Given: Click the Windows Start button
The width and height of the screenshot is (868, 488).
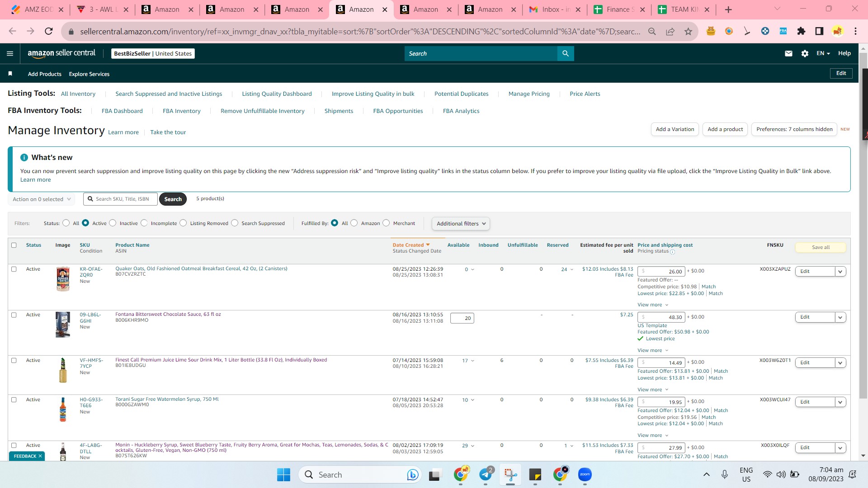Looking at the screenshot, I should [x=283, y=474].
